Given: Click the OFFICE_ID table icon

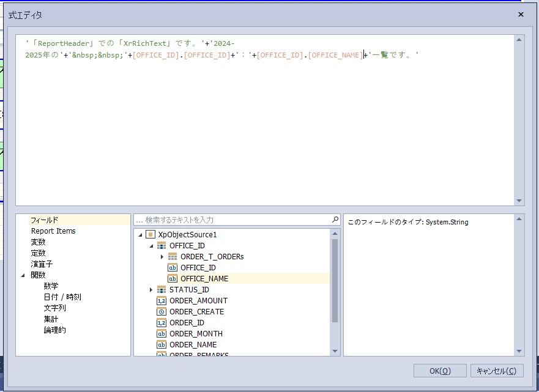Looking at the screenshot, I should pos(162,246).
